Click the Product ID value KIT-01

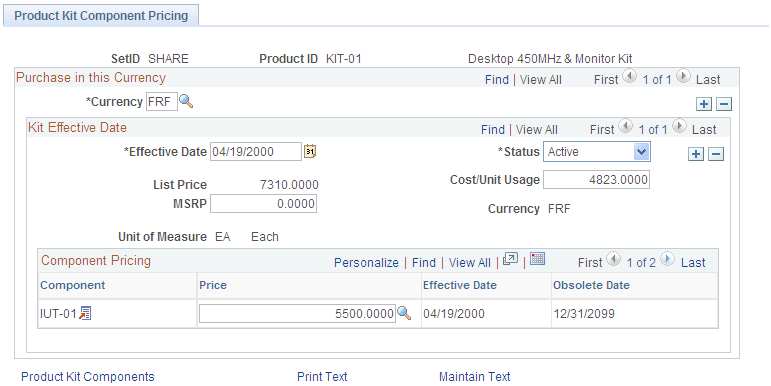[x=344, y=59]
